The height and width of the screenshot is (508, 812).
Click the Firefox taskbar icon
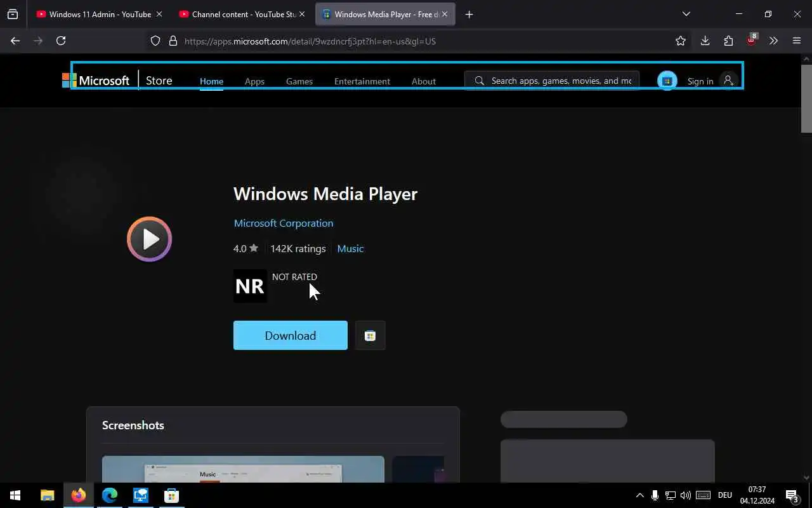[78, 495]
